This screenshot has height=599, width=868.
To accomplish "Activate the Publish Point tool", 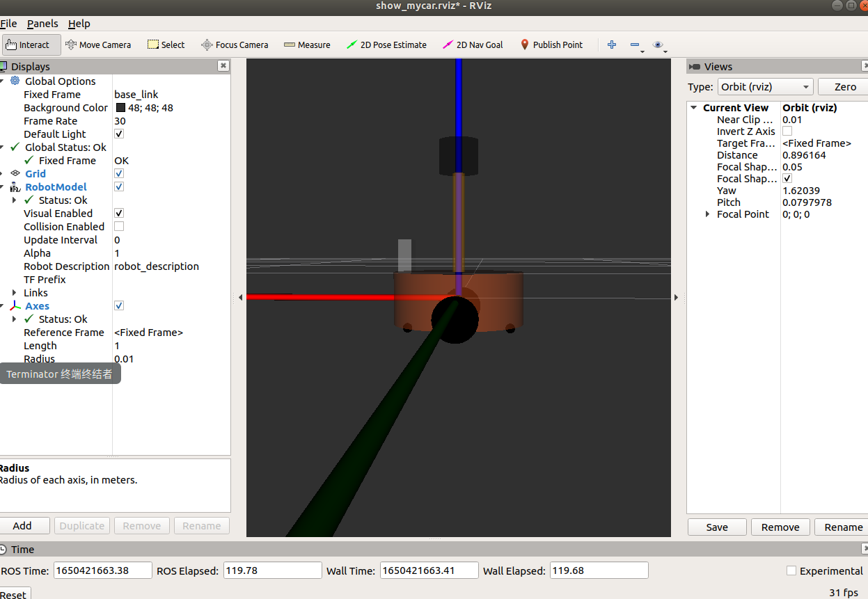I will (552, 45).
